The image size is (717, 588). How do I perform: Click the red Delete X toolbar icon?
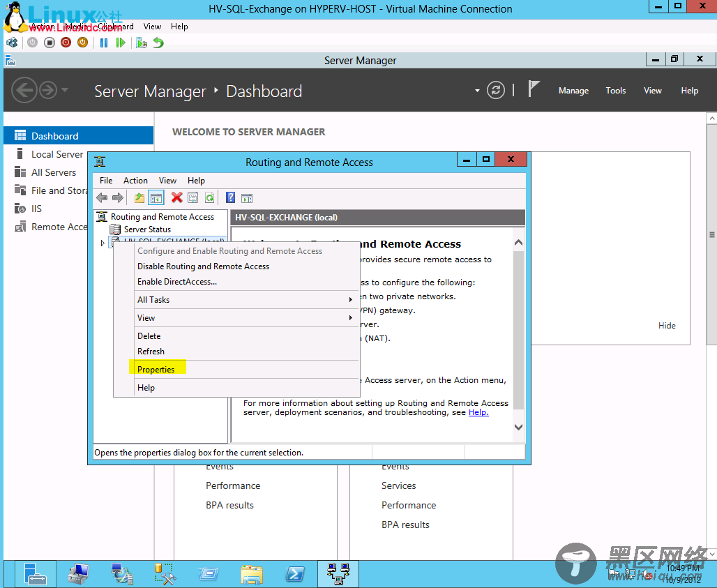click(177, 198)
